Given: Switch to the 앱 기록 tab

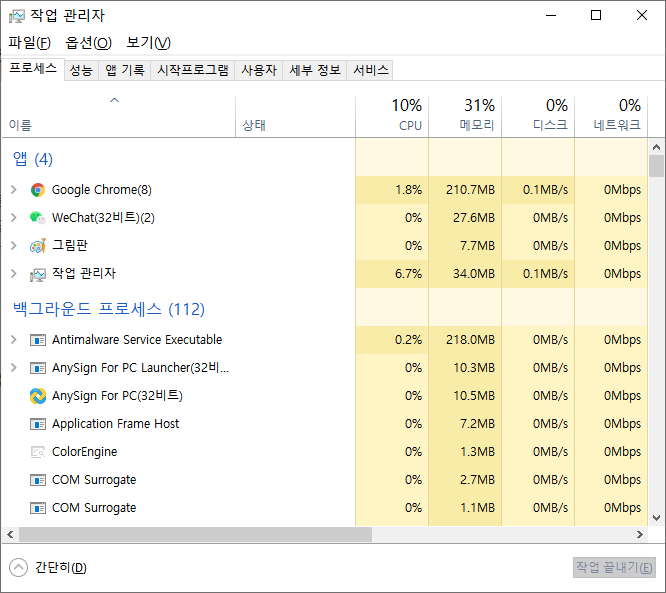Looking at the screenshot, I should [125, 70].
